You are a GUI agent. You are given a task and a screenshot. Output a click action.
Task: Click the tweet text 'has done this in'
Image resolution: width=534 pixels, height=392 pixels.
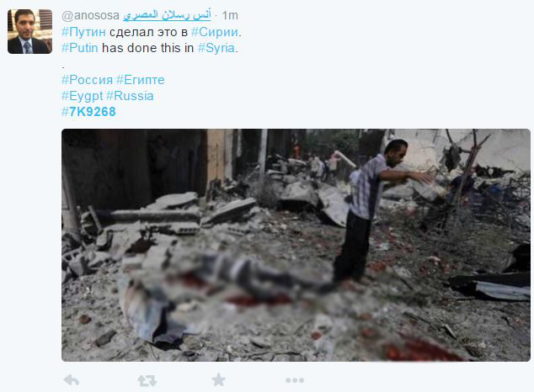click(147, 48)
